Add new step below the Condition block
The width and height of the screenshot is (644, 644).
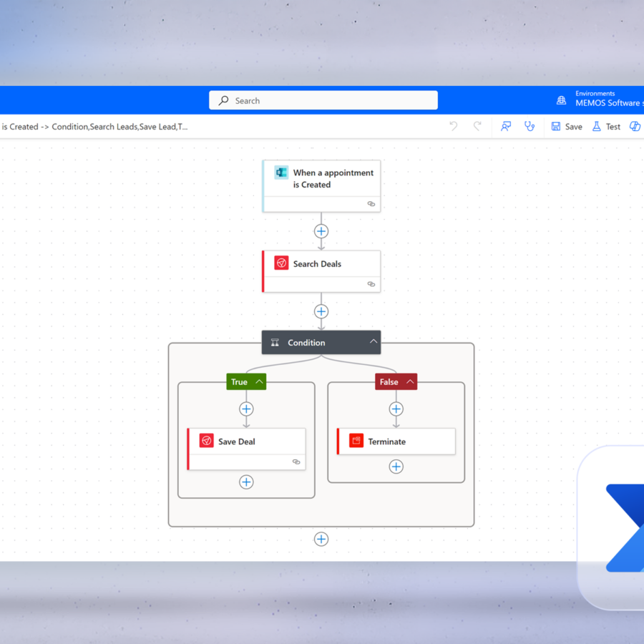321,539
